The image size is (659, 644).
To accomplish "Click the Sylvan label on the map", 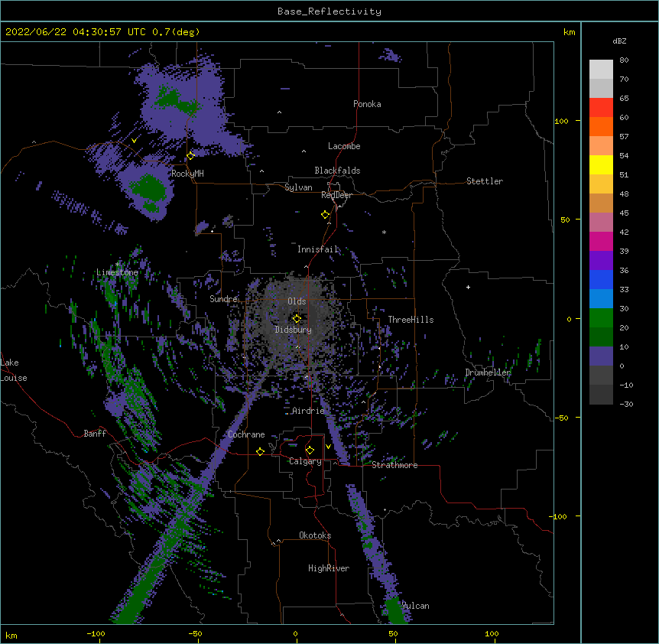I will [x=298, y=187].
